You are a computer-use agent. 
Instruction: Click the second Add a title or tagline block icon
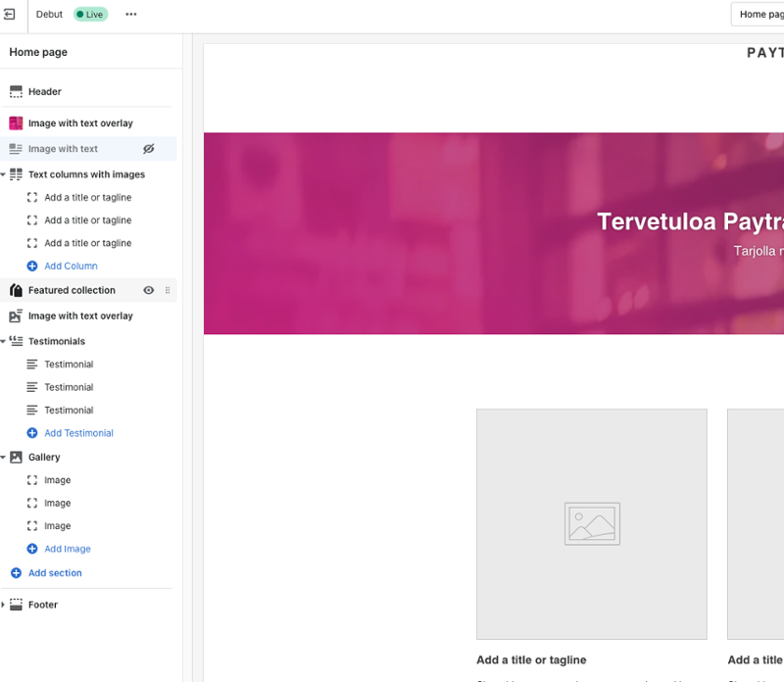tap(32, 220)
